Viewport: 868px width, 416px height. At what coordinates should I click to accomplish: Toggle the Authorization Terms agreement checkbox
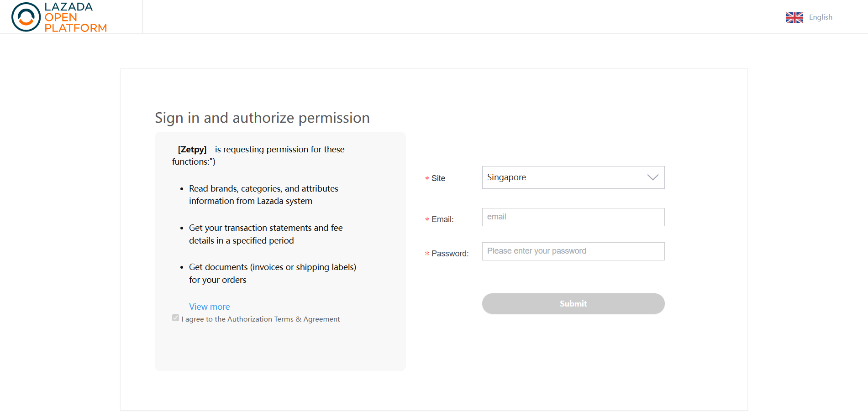[176, 318]
